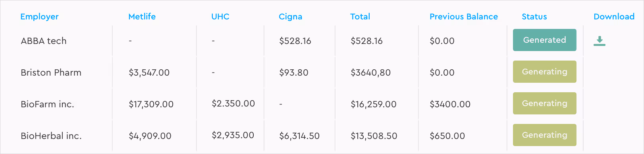Click BioHerbal inc. Generating status button
The image size is (644, 154).
point(544,135)
